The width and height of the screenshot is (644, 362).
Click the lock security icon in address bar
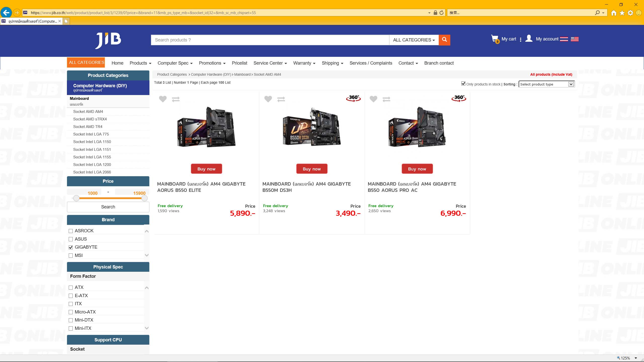pyautogui.click(x=435, y=13)
